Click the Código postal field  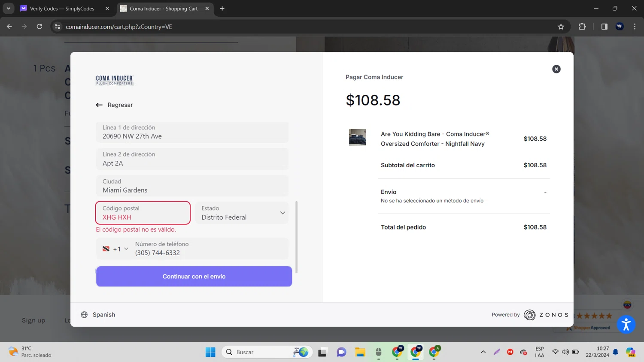(143, 213)
